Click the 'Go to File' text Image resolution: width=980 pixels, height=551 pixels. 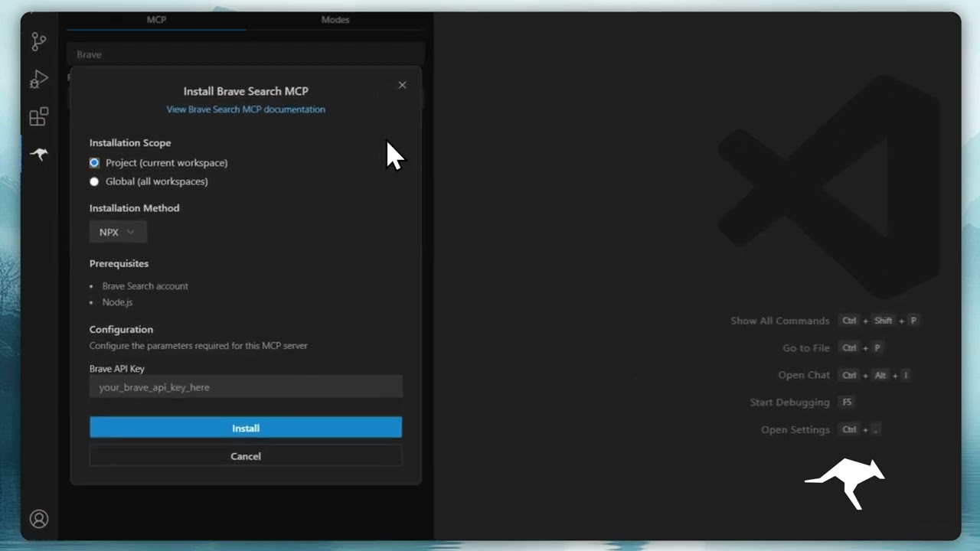coord(806,347)
